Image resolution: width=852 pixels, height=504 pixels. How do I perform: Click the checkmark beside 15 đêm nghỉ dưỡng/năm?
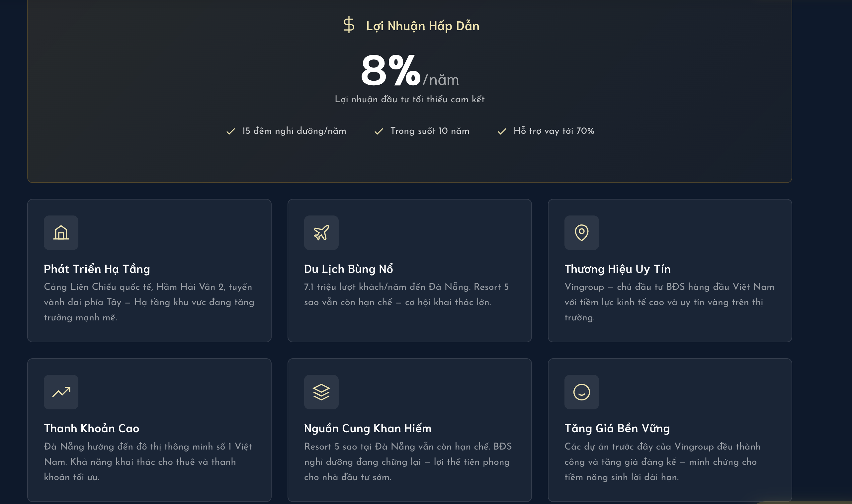pyautogui.click(x=230, y=131)
